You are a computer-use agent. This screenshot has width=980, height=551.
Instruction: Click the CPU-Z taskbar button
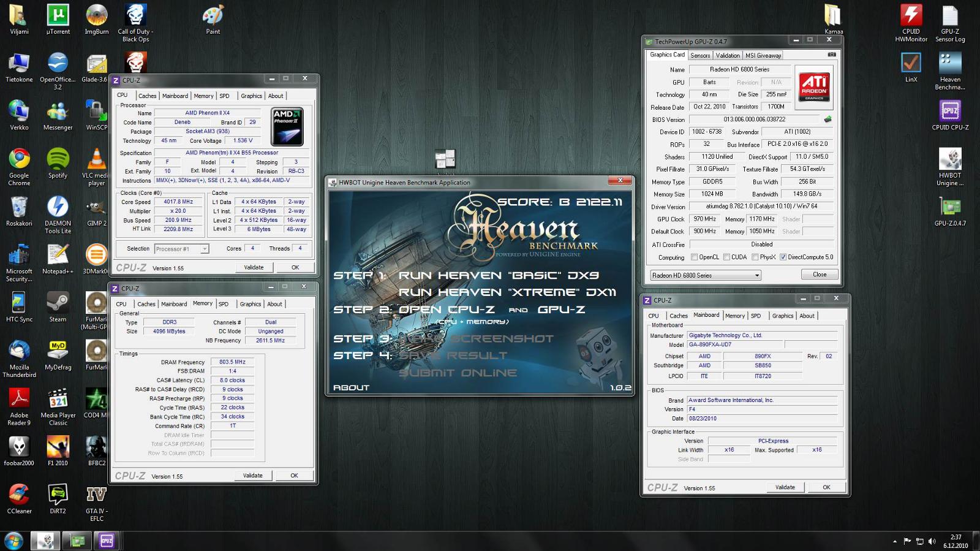click(107, 541)
